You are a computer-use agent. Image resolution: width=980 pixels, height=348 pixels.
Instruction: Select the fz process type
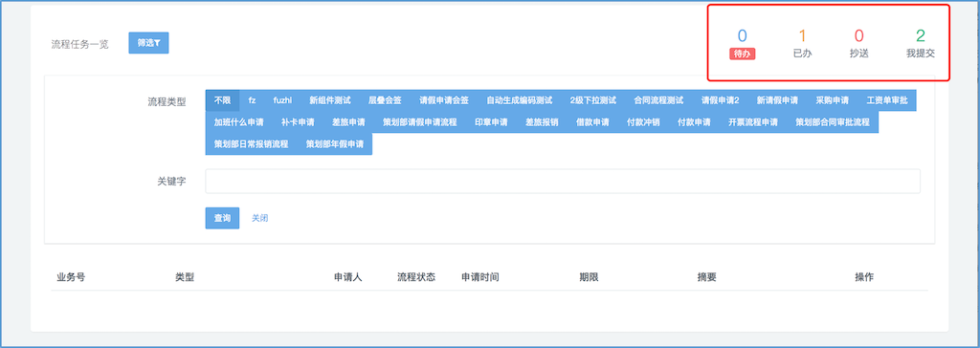[252, 100]
